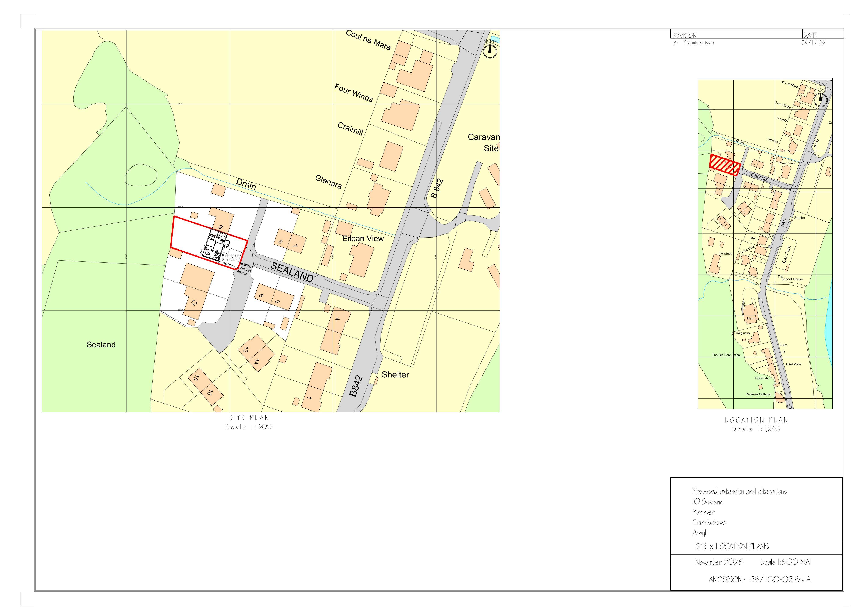Screen dimensions: 868x613
Task: Click the 'Coul na Mara' label on site plan
Action: tap(368, 40)
